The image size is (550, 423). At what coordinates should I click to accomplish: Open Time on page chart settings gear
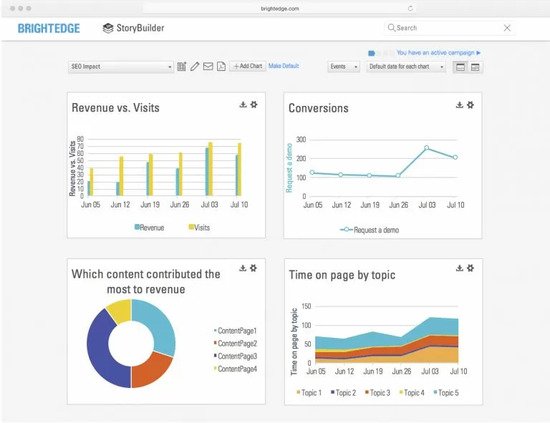point(470,268)
